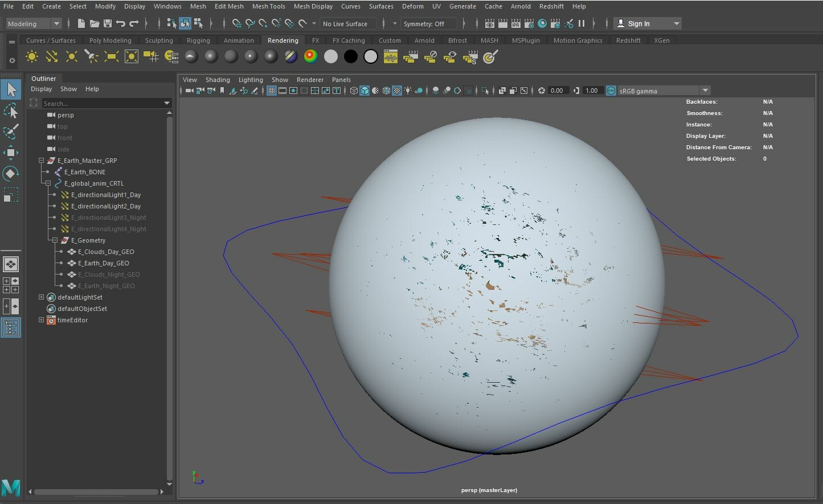Toggle default scene lighting in the viewport
Image resolution: width=823 pixels, height=504 pixels.
click(x=408, y=90)
